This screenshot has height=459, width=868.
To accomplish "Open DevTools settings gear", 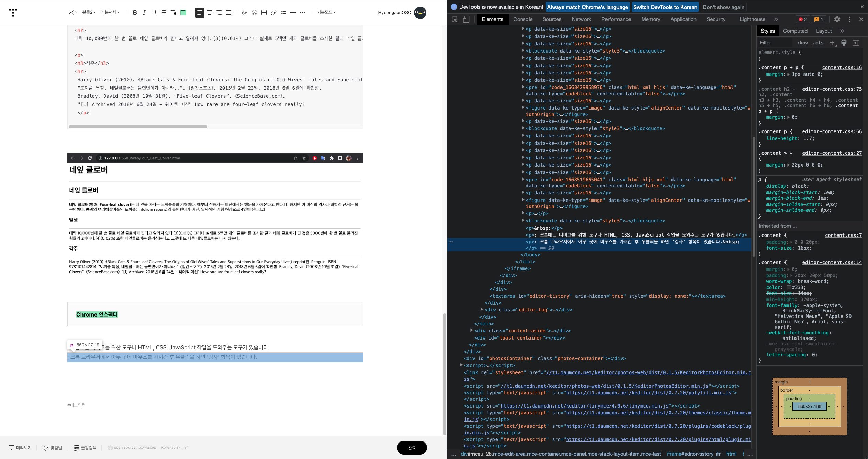I will pyautogui.click(x=837, y=19).
